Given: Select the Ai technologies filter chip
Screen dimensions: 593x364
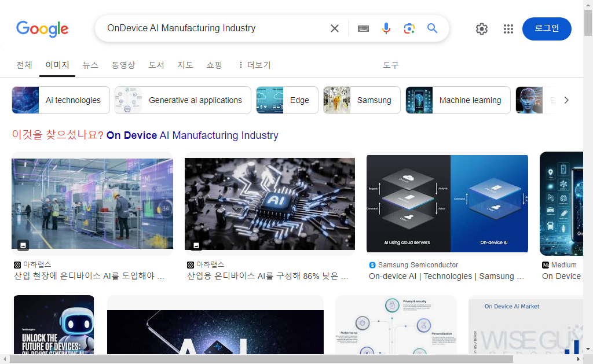Looking at the screenshot, I should click(61, 100).
